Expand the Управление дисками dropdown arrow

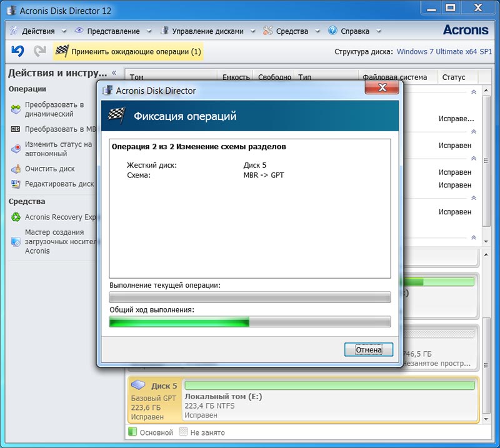[x=252, y=31]
